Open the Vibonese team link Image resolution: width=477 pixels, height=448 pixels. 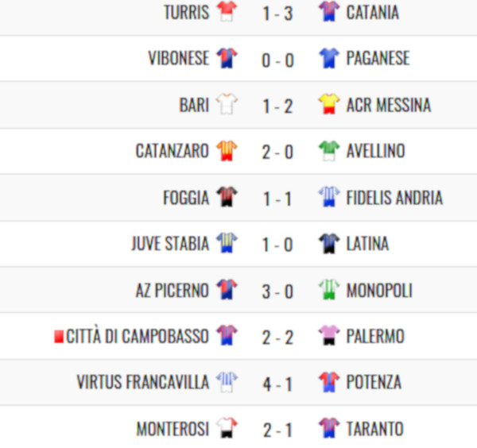coord(178,58)
